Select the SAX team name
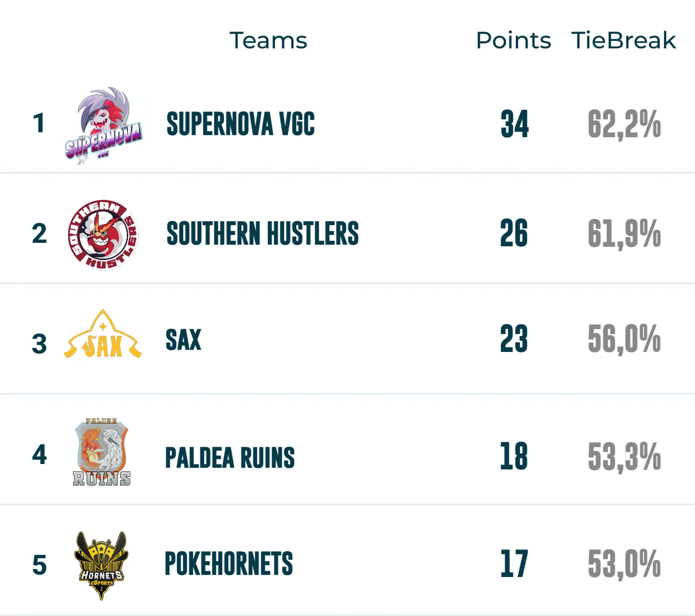 click(183, 340)
